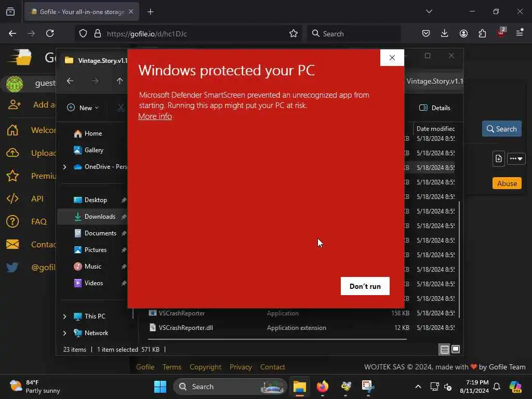
Task: Click the Firefox address bar URL
Action: [x=147, y=34]
